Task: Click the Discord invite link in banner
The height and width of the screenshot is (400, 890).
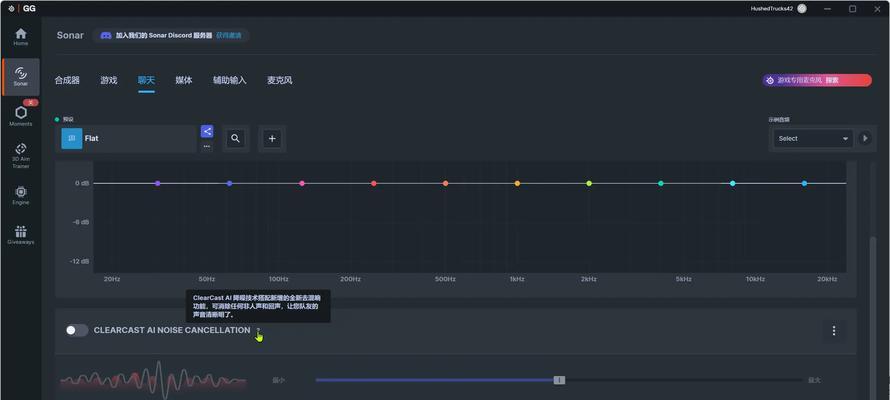Action: click(x=229, y=35)
